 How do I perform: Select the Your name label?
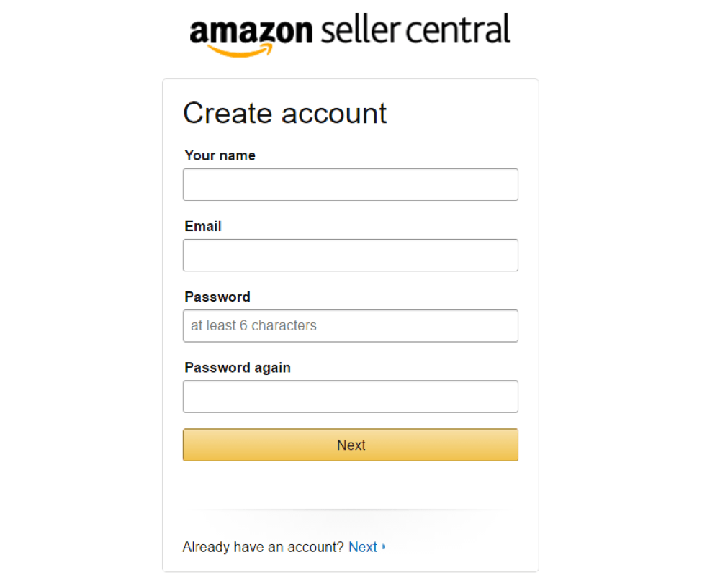point(220,155)
